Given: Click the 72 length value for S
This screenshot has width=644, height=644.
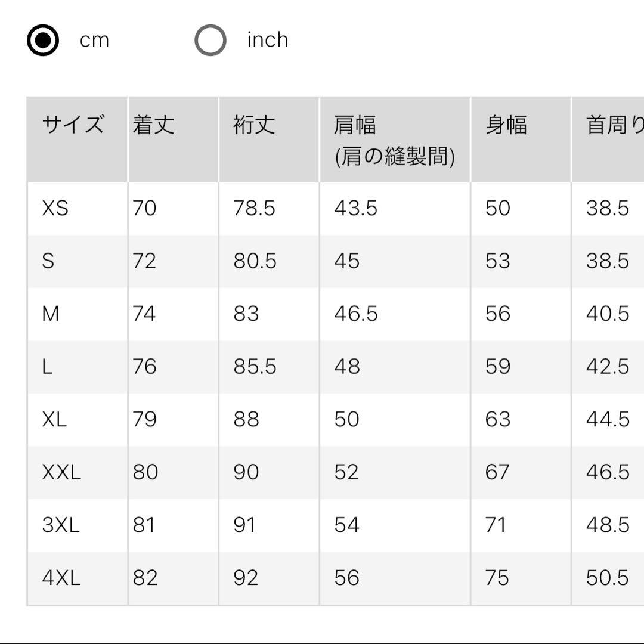Looking at the screenshot, I should tap(144, 261).
